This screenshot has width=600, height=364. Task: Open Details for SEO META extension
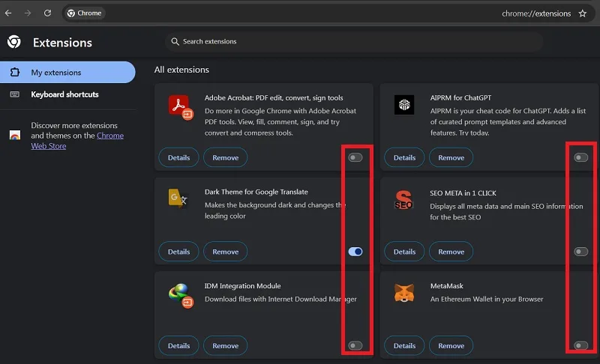click(x=404, y=252)
